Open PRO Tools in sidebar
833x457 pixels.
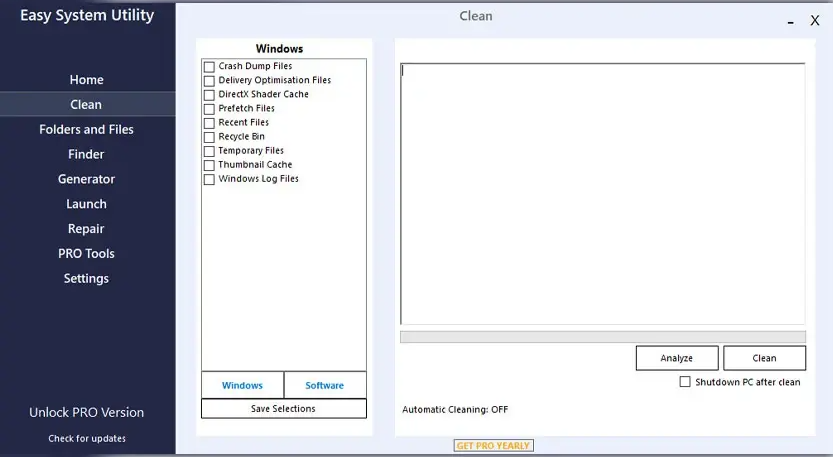87,253
